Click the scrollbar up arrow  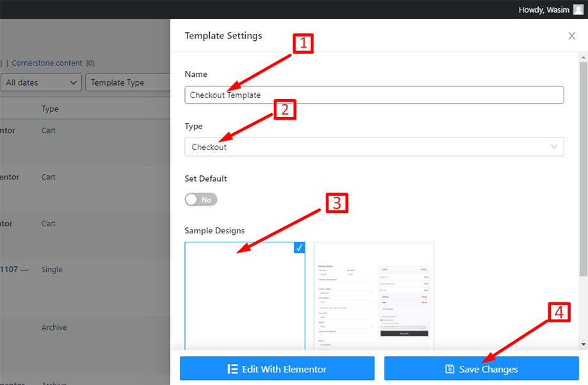tap(583, 58)
